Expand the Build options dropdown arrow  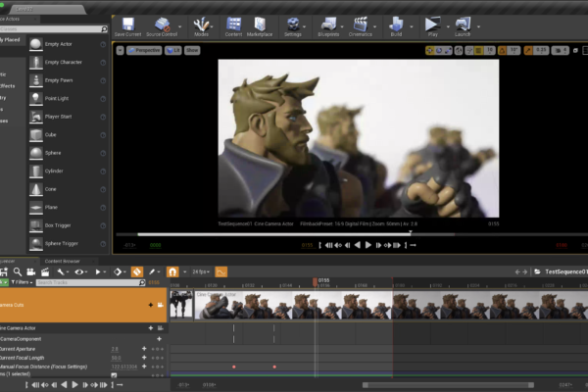[x=412, y=26]
